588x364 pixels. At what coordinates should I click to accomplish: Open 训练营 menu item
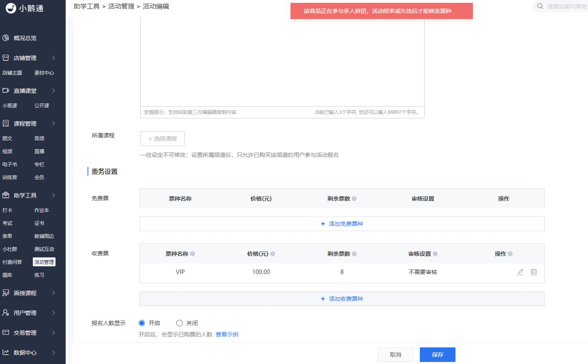coord(10,177)
